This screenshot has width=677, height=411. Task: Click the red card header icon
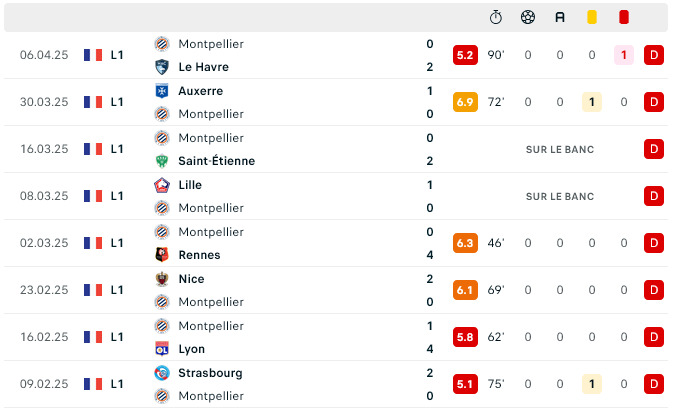(x=623, y=17)
